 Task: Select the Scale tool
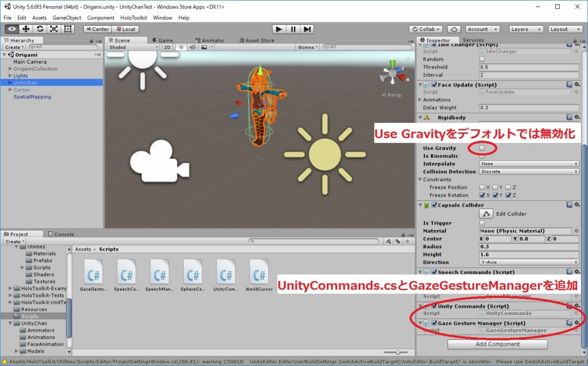coord(53,29)
